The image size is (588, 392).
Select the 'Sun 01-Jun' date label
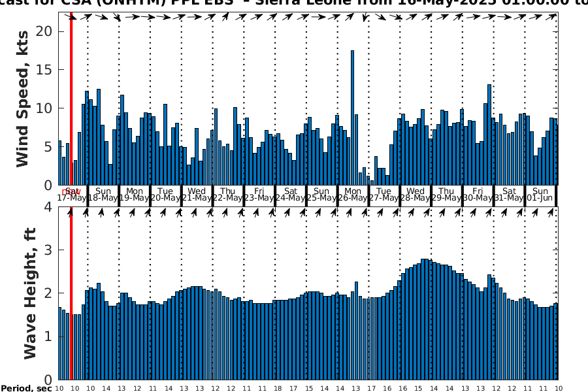tap(540, 194)
